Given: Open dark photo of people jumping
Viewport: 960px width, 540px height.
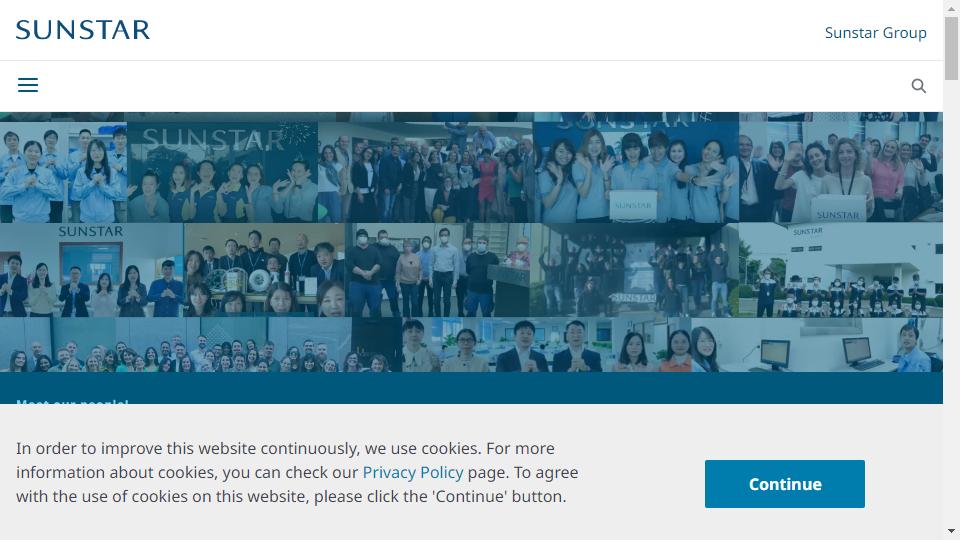Looking at the screenshot, I should [634, 270].
